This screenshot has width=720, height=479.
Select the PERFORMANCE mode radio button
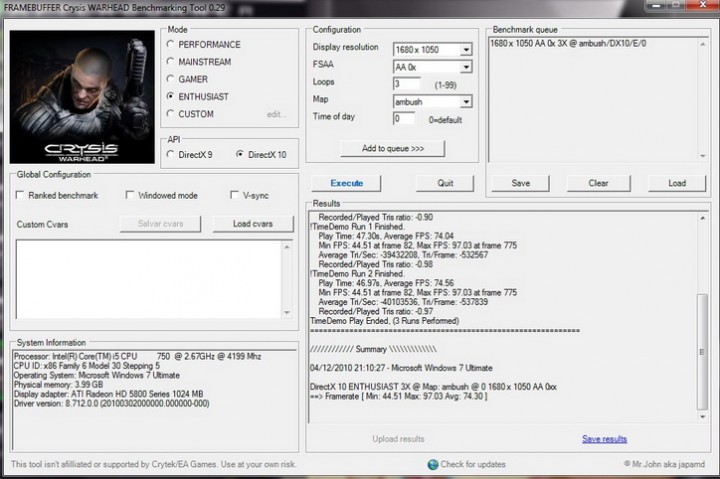click(170, 44)
